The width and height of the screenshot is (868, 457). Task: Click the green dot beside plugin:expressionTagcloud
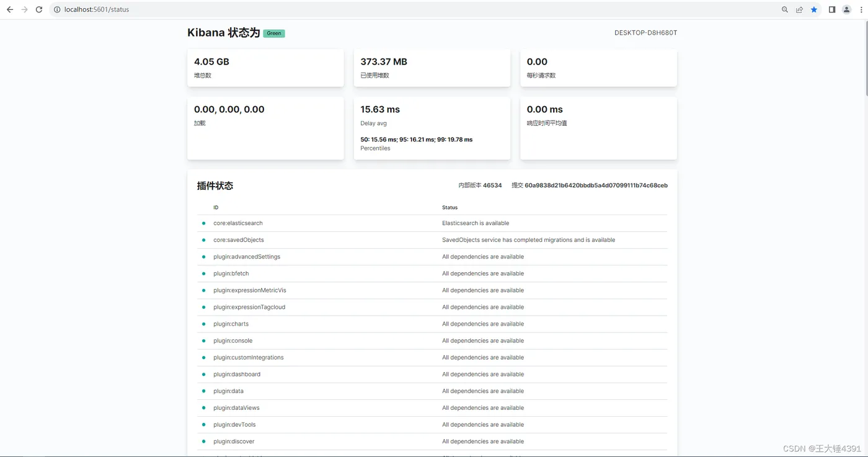coord(203,307)
